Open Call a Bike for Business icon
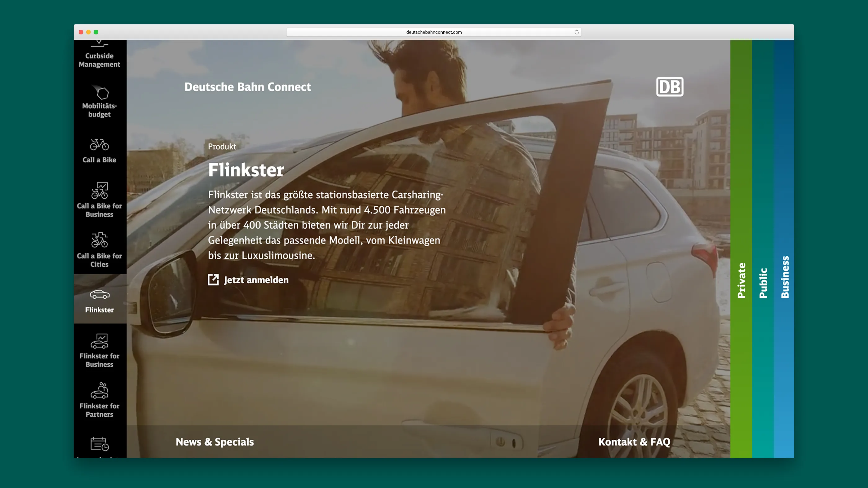This screenshot has width=868, height=488. (x=100, y=191)
